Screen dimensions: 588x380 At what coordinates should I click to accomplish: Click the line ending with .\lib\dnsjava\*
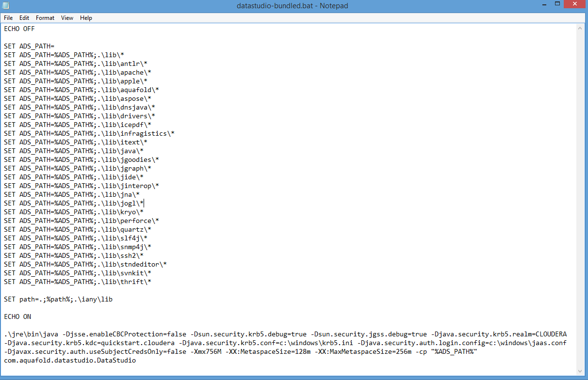click(80, 107)
